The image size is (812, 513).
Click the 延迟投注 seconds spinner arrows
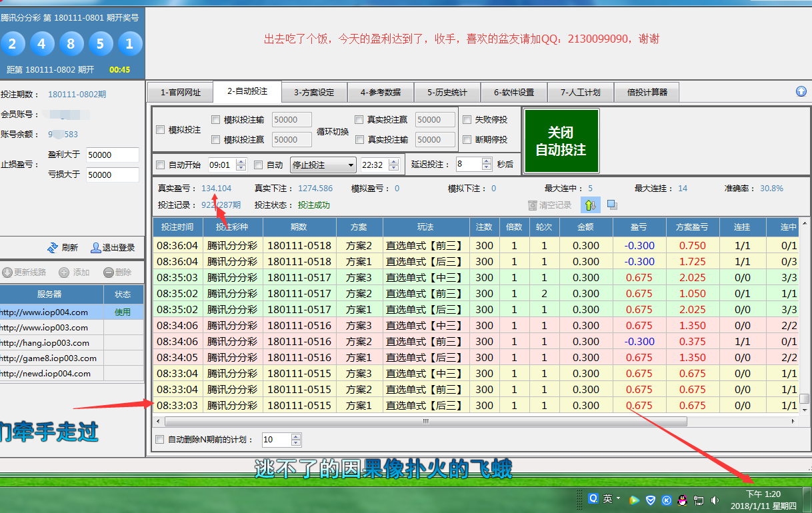(487, 164)
